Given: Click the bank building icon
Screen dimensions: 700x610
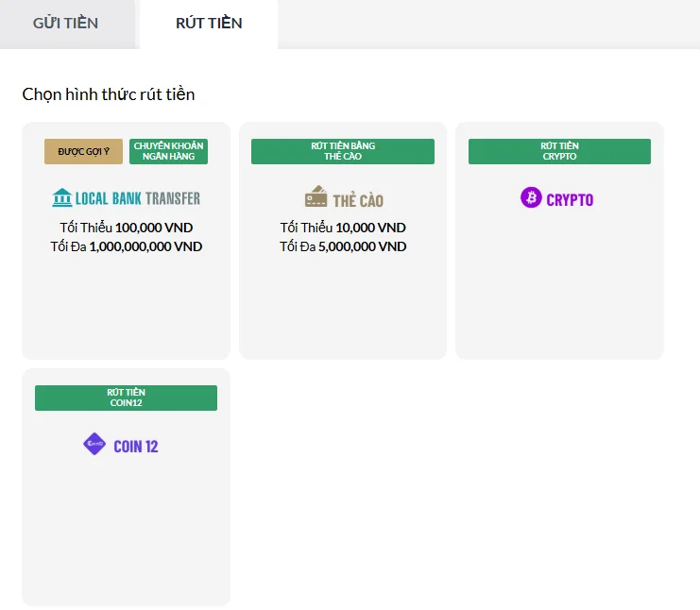Looking at the screenshot, I should click(x=62, y=198).
